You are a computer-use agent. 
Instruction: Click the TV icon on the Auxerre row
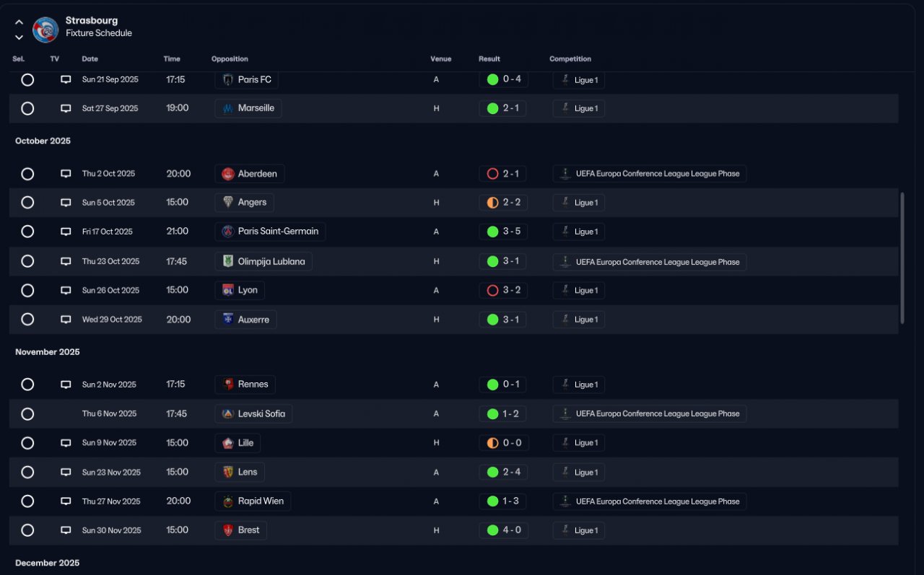pos(66,320)
